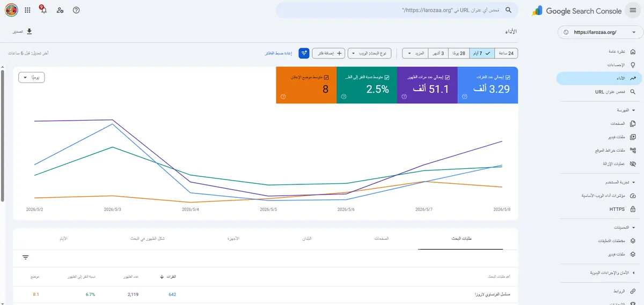Click the URL inspection search field
This screenshot has width=644, height=305.
[x=397, y=10]
